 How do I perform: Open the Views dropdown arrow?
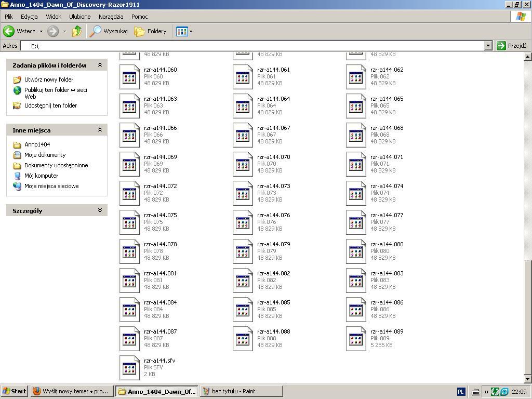click(191, 32)
